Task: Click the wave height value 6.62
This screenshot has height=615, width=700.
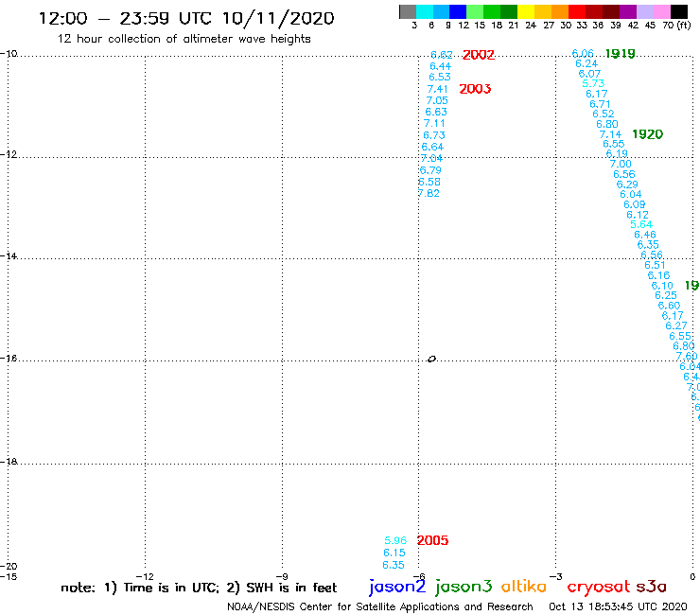Action: point(442,55)
